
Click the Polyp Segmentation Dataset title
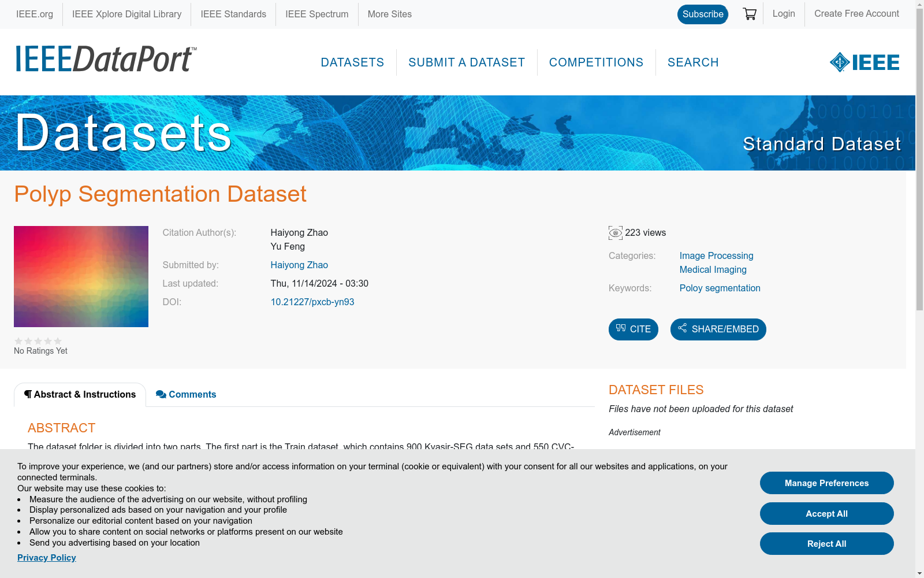tap(160, 194)
